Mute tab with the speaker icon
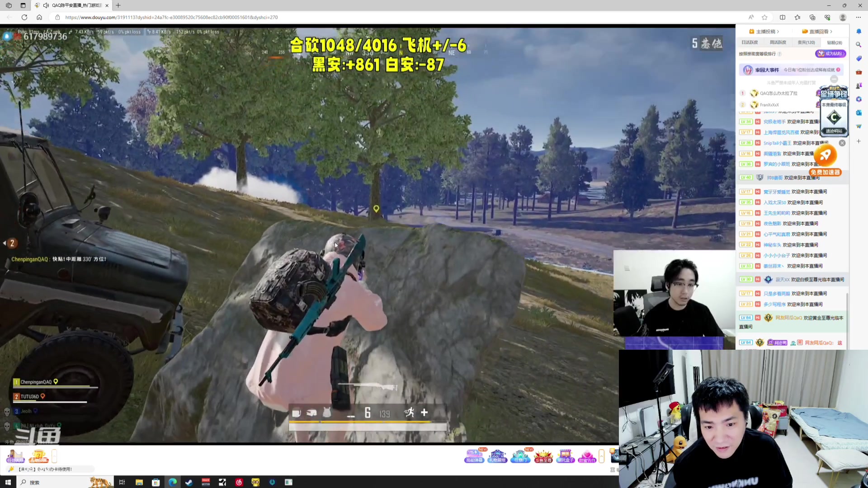This screenshot has width=868, height=488. pos(46,5)
